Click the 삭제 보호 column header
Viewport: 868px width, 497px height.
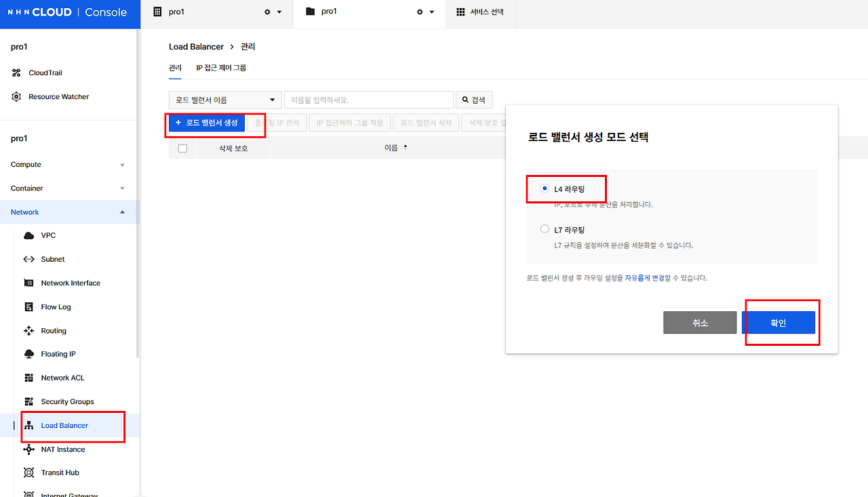[x=233, y=148]
